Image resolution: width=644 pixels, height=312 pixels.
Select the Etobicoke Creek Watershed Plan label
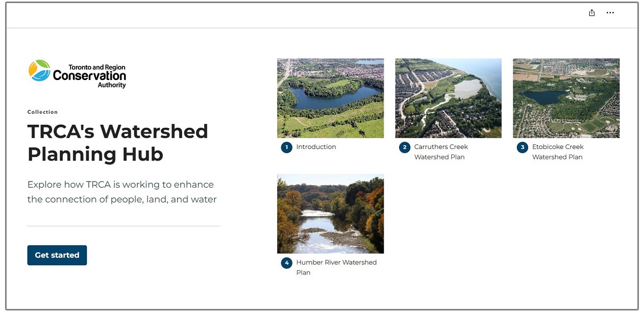point(558,151)
